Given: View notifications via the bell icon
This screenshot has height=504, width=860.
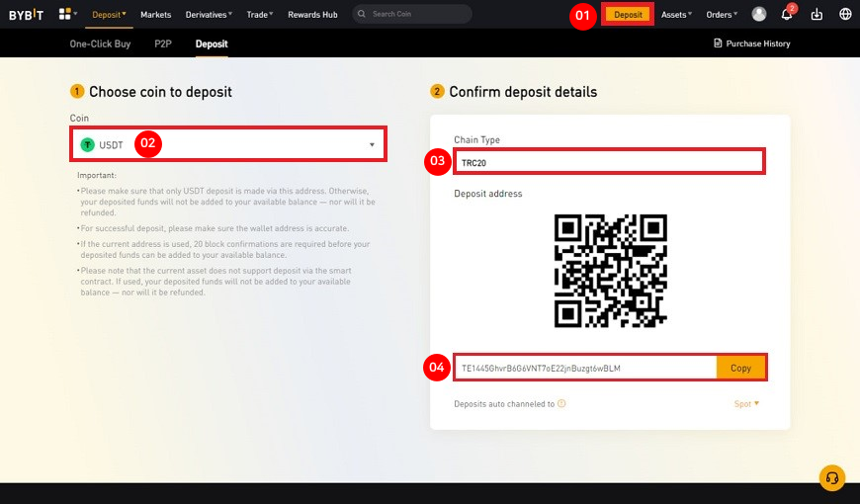Looking at the screenshot, I should pyautogui.click(x=788, y=15).
